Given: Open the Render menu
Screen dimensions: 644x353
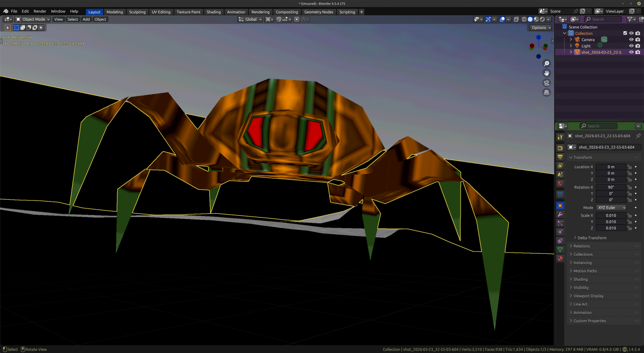Looking at the screenshot, I should tap(40, 11).
